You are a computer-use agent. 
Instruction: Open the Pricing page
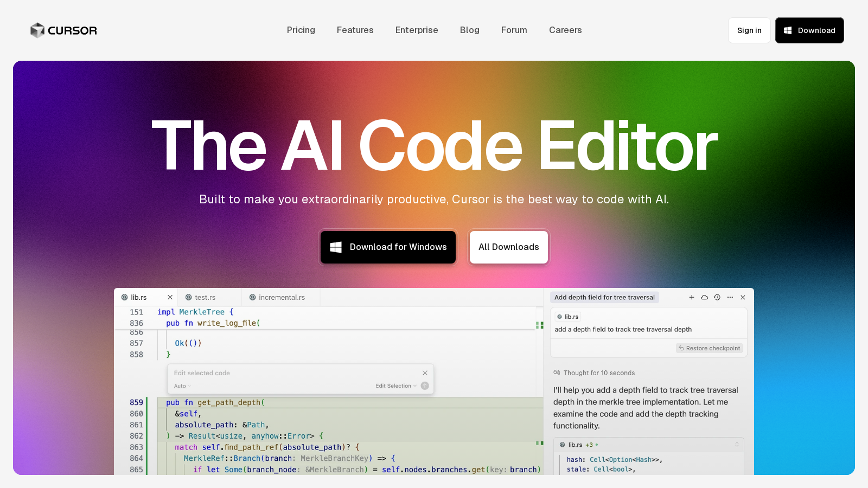click(301, 30)
